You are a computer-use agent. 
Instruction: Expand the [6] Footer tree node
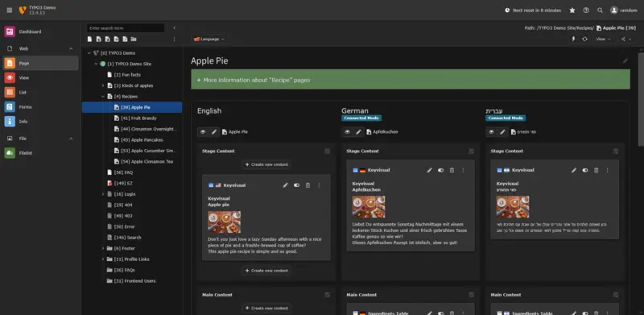(103, 248)
